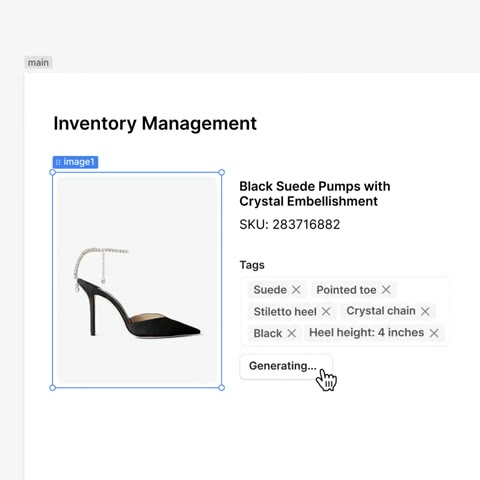Click the bottom-right resize handle of image1
Image resolution: width=480 pixels, height=480 pixels.
click(x=221, y=388)
